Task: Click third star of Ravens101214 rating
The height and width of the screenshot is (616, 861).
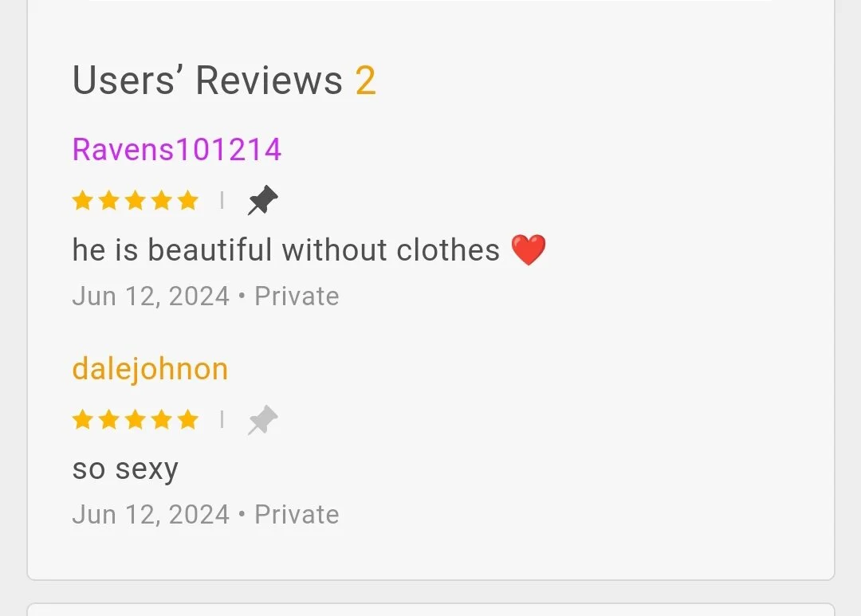Action: tap(135, 200)
